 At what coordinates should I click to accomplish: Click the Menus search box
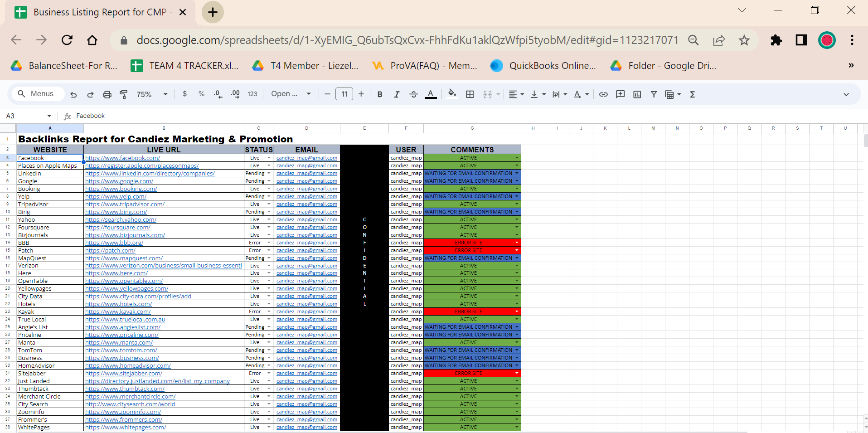pos(38,94)
